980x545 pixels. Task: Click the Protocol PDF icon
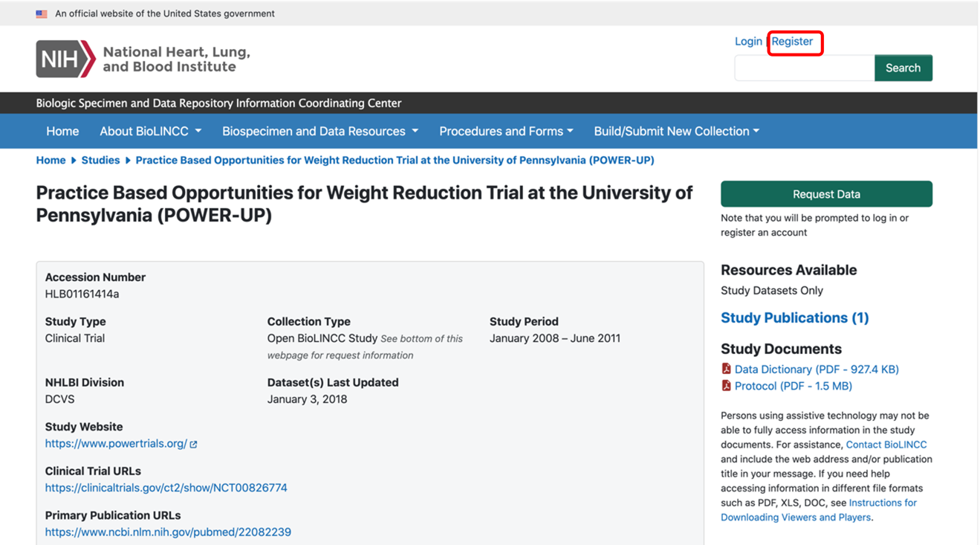[x=726, y=386]
